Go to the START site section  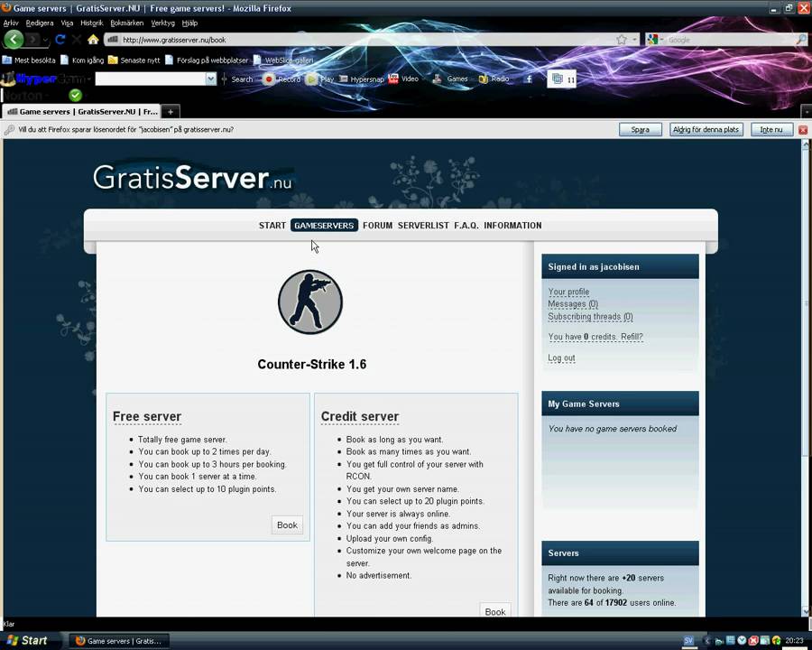272,226
